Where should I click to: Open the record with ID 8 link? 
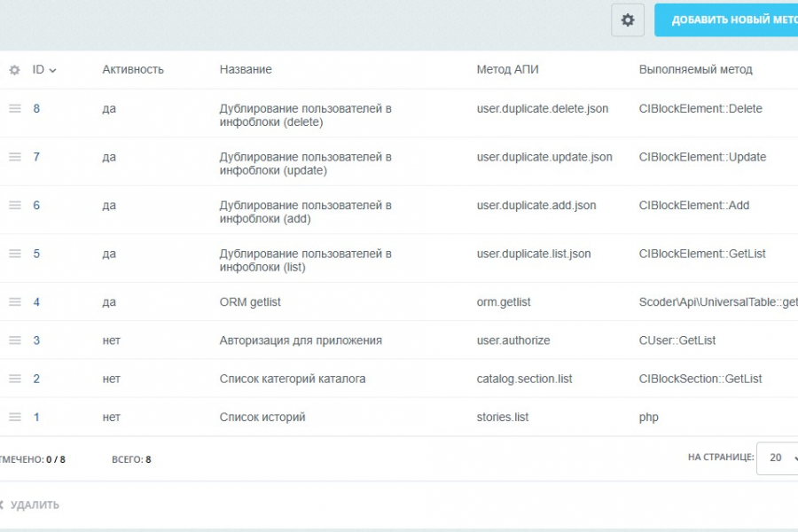(36, 108)
